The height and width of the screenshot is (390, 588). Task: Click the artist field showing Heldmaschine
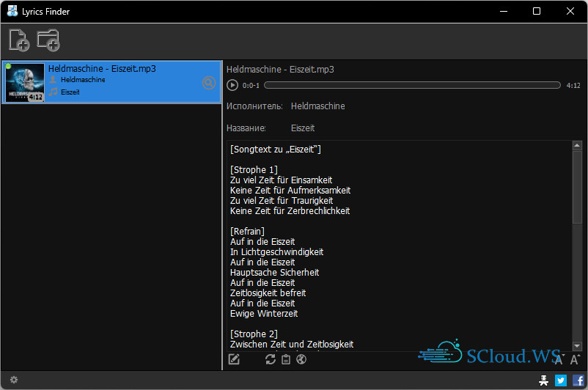[x=317, y=106]
